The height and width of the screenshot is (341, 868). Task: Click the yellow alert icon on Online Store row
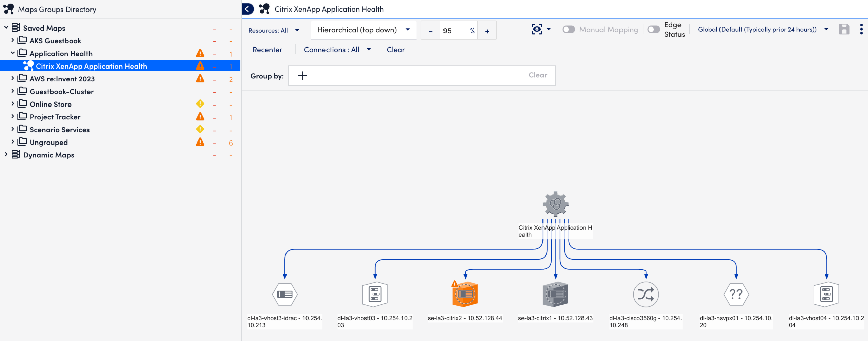pyautogui.click(x=200, y=104)
